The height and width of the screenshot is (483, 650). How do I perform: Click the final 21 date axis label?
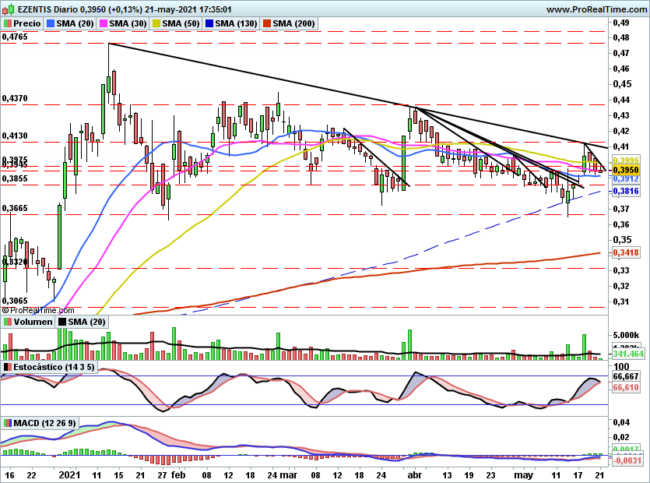(599, 475)
